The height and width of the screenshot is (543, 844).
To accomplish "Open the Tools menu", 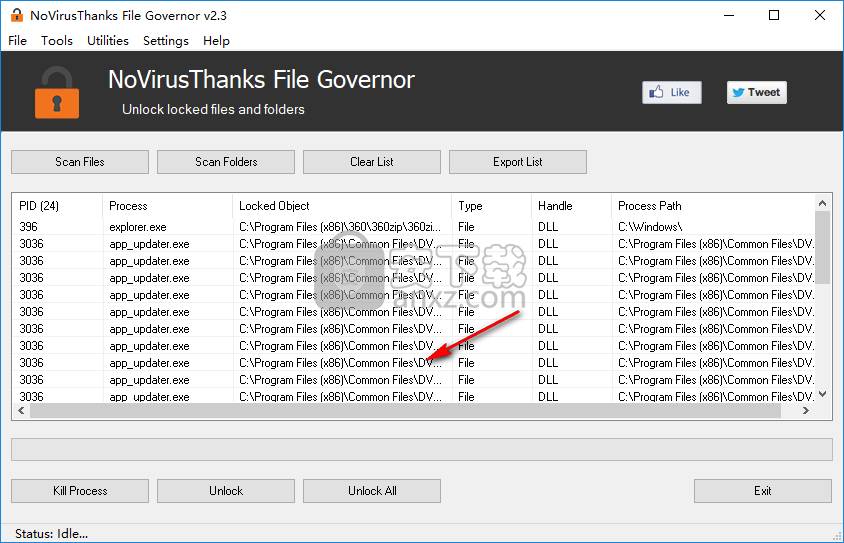I will point(57,41).
